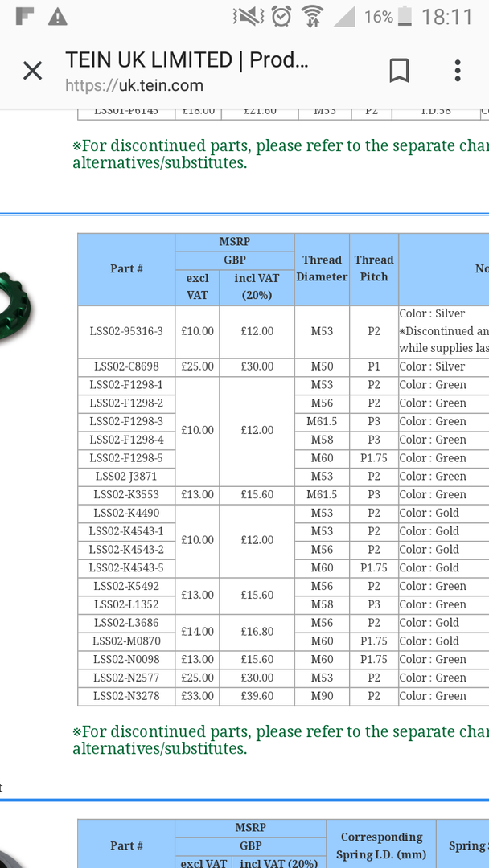Tap the Wi-Fi status icon
489x868 pixels.
pos(312,17)
